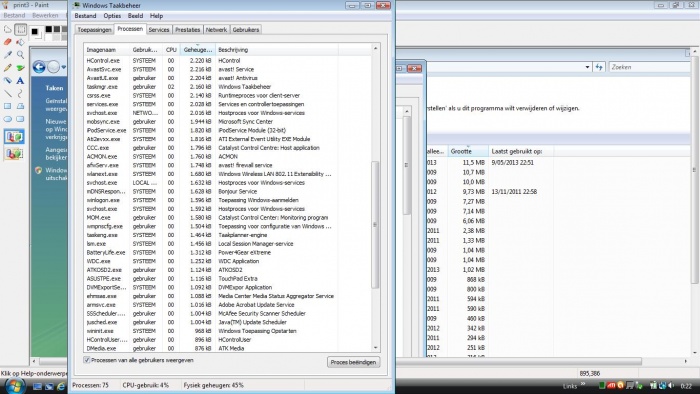Choose the Fill with color bucket tool
This screenshot has height=394, width=700.
point(20,42)
